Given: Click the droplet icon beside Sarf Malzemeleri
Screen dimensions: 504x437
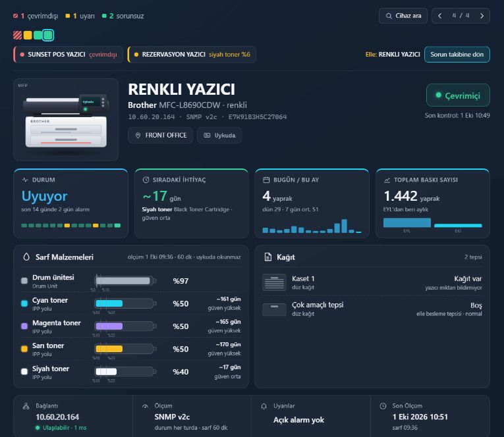Looking at the screenshot, I should 26,257.
